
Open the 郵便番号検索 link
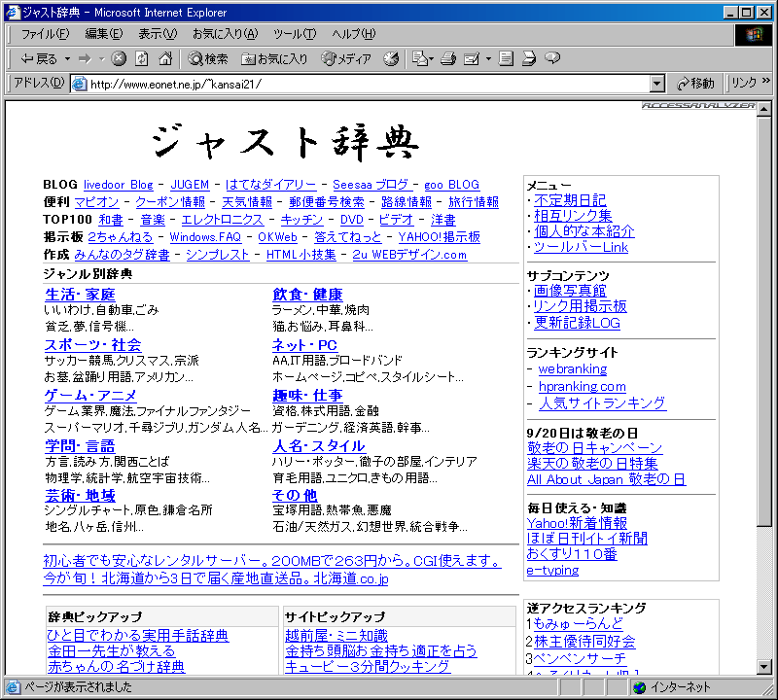click(327, 202)
